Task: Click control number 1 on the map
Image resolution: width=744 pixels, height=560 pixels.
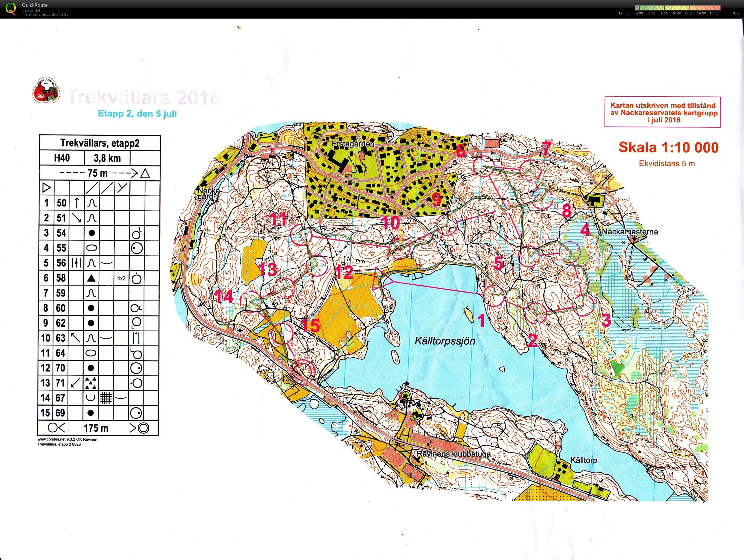Action: [x=482, y=320]
